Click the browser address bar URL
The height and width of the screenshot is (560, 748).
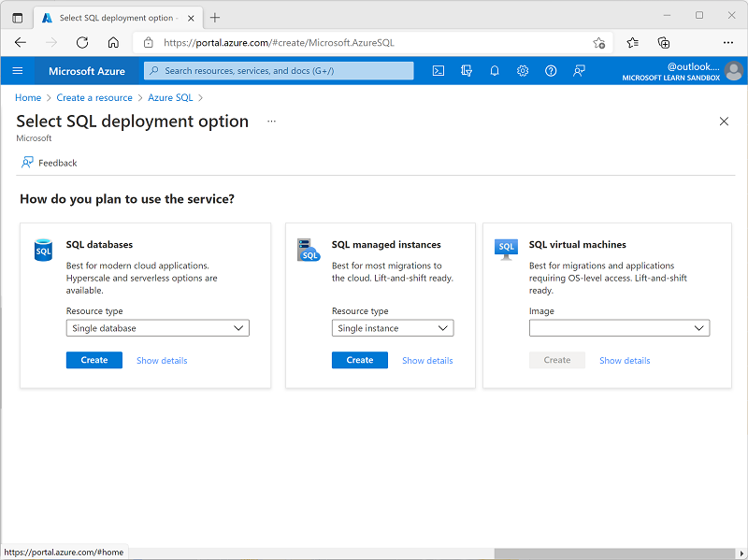coord(279,43)
